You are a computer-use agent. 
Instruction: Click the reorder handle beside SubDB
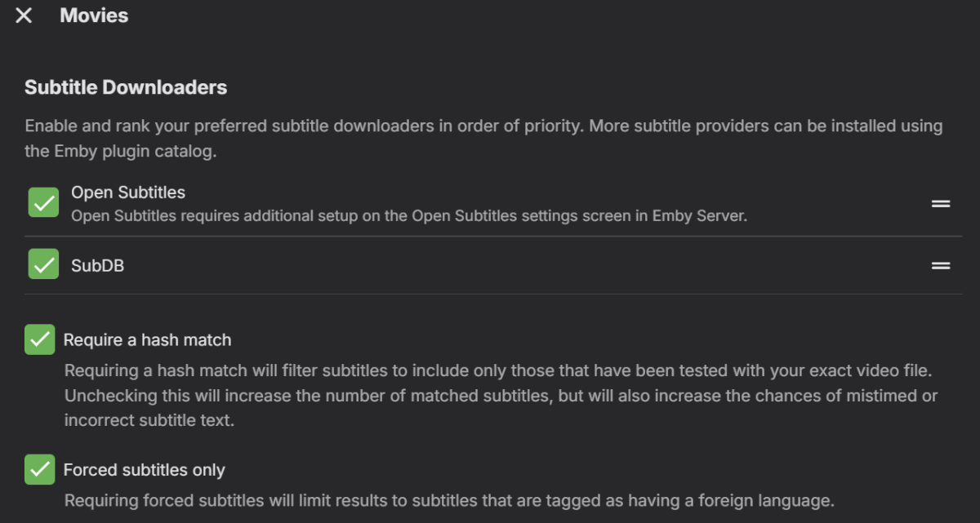coord(940,264)
